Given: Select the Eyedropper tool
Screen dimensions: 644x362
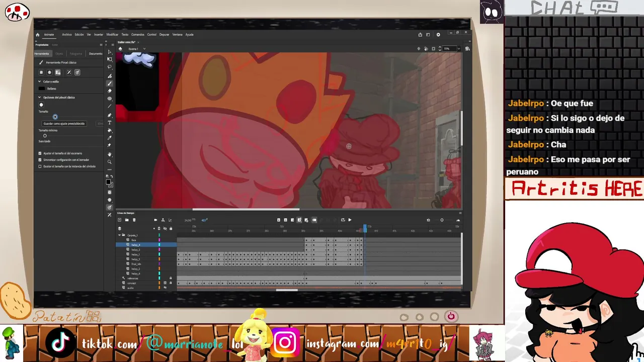Looking at the screenshot, I should 110,138.
